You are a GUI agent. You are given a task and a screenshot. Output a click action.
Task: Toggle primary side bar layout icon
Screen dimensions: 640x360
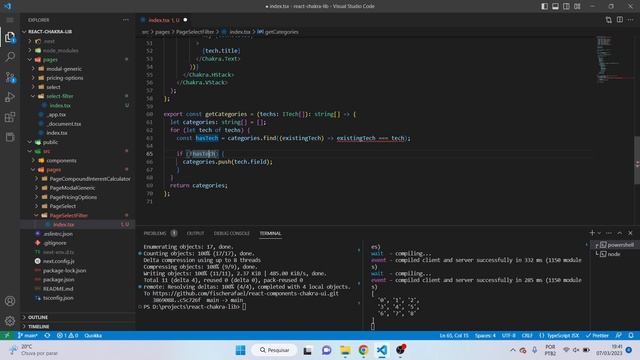[x=544, y=6]
